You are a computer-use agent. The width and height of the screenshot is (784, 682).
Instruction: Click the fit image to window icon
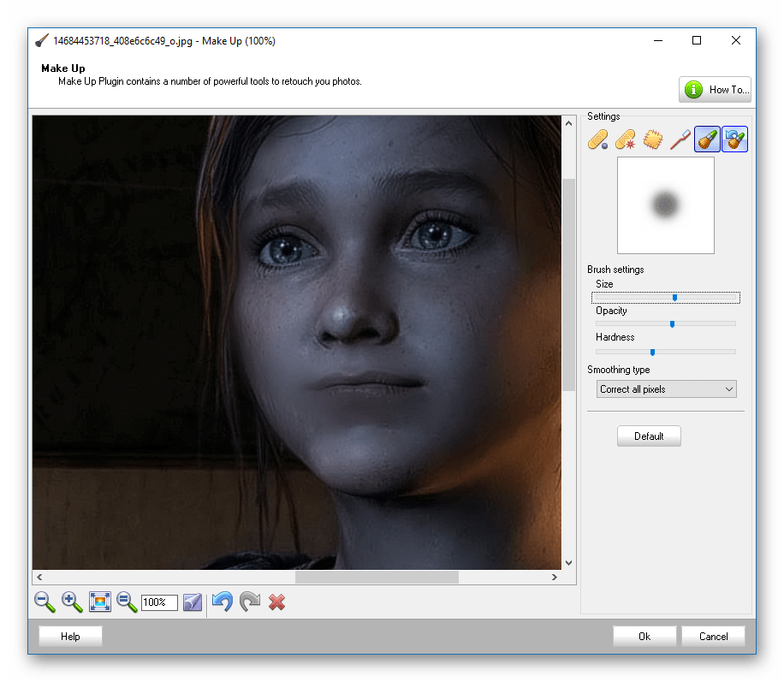(x=99, y=602)
